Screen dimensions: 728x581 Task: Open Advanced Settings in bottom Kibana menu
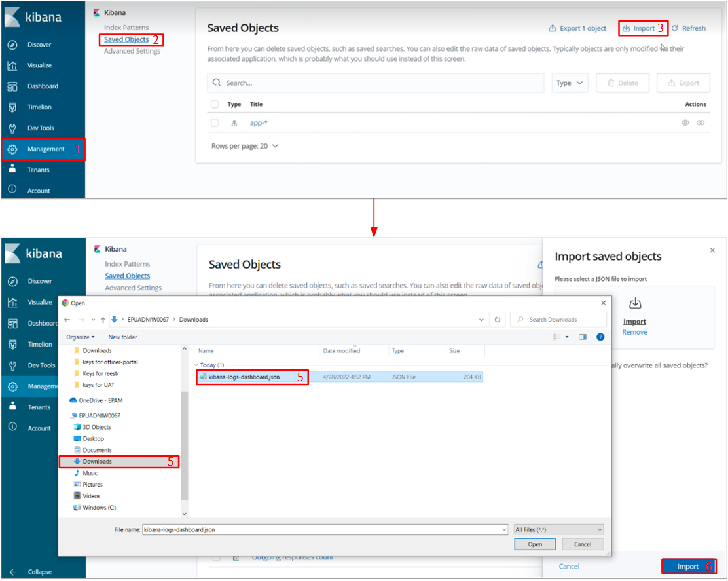(134, 288)
